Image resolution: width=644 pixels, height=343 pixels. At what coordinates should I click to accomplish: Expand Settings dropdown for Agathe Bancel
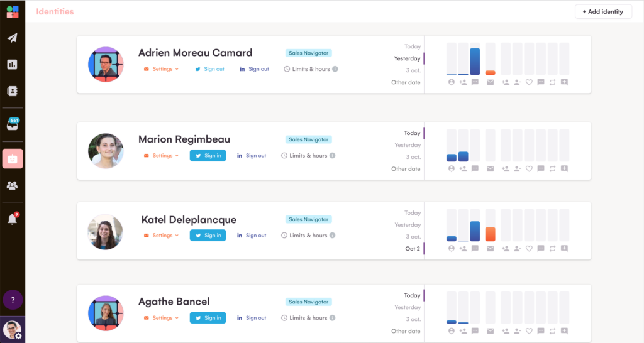pos(162,318)
